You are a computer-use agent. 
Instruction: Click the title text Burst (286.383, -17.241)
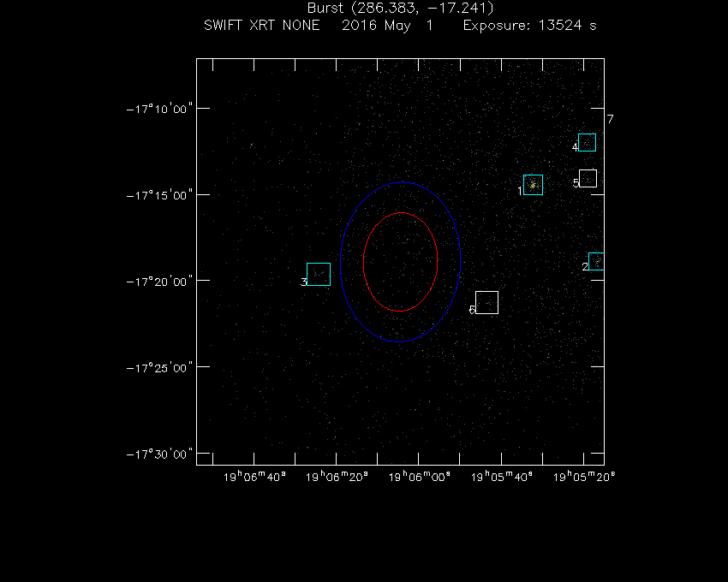400,8
